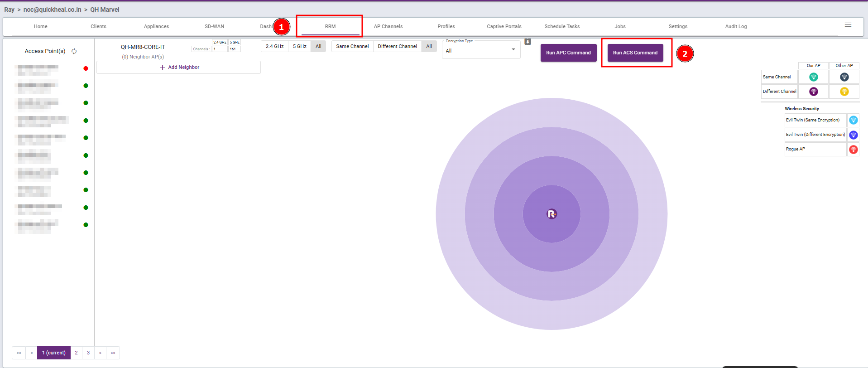This screenshot has height=368, width=868.
Task: Expand the Encryption Type dropdown
Action: (x=513, y=50)
